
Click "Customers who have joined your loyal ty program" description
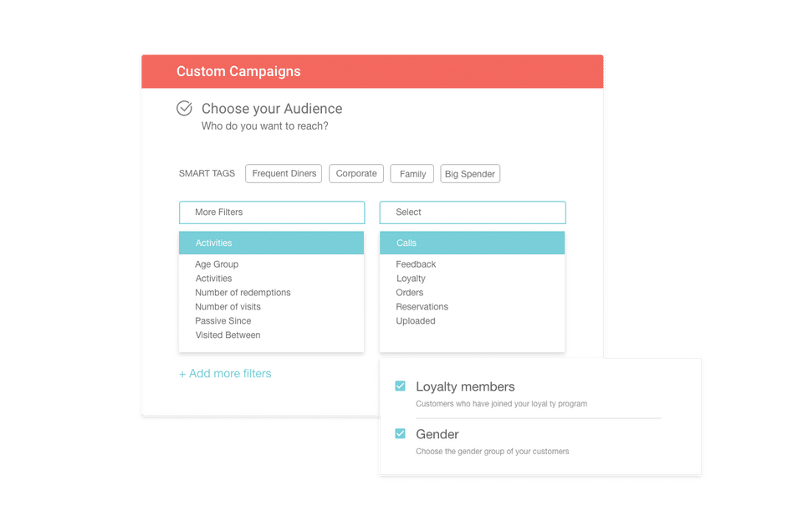tap(501, 403)
